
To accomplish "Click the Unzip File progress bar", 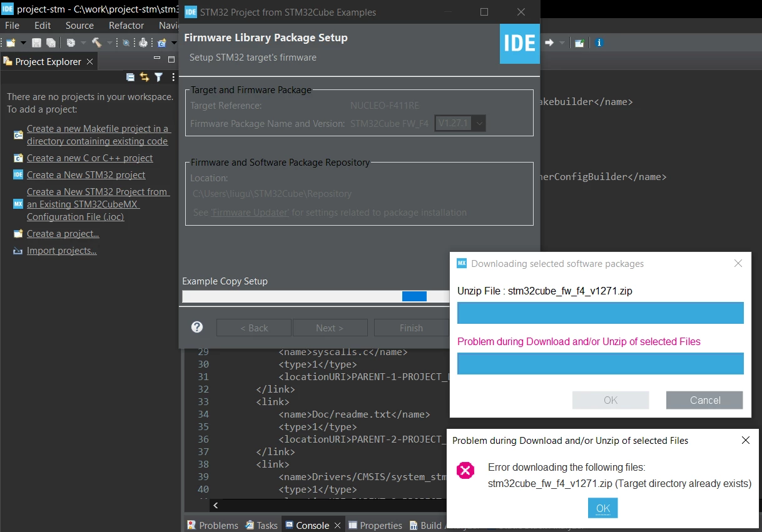I will point(601,313).
